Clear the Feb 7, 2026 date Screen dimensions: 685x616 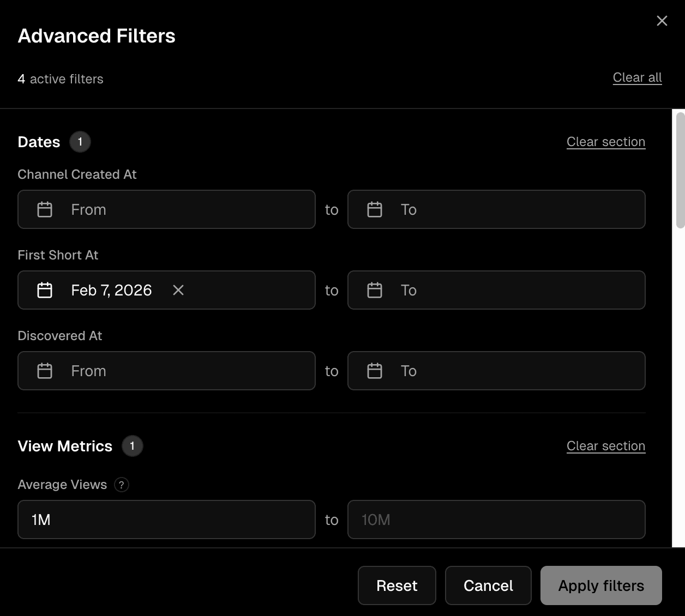(x=178, y=290)
